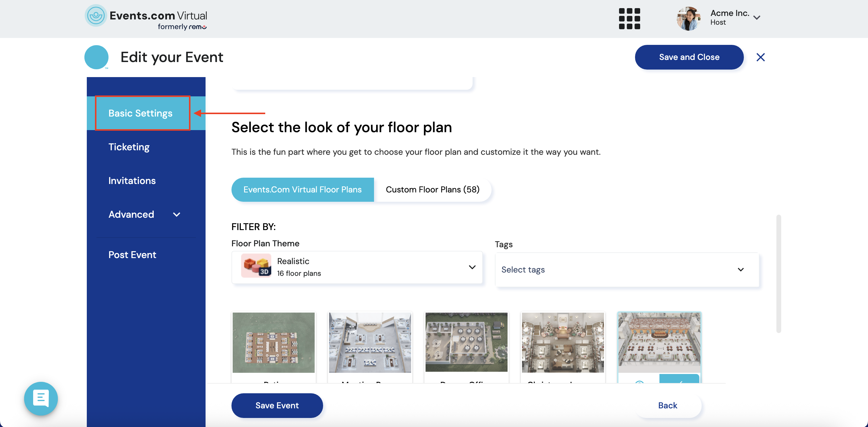Open the apps grid menu icon
The width and height of the screenshot is (868, 427).
(629, 19)
